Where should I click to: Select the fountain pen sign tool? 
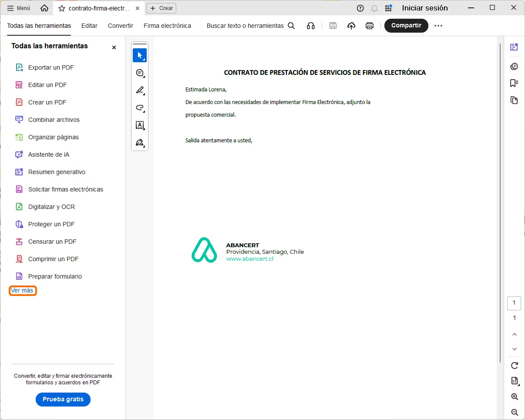coord(140,142)
